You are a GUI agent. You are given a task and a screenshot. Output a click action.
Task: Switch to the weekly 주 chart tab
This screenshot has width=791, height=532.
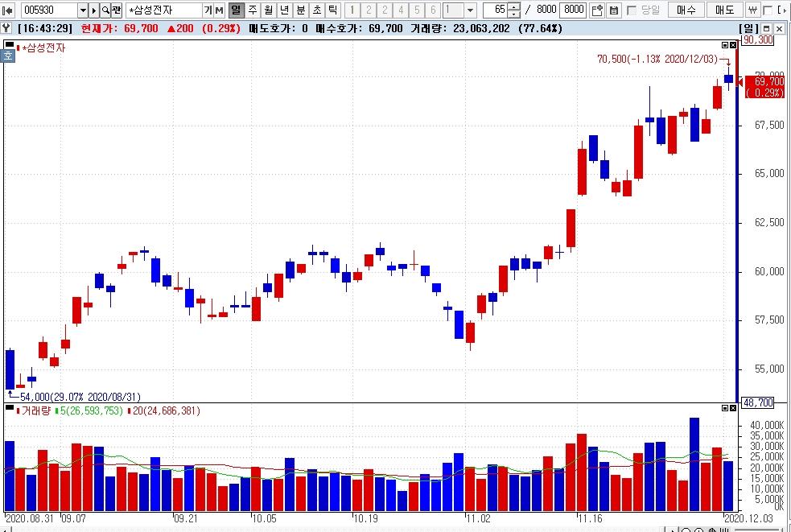tap(252, 10)
